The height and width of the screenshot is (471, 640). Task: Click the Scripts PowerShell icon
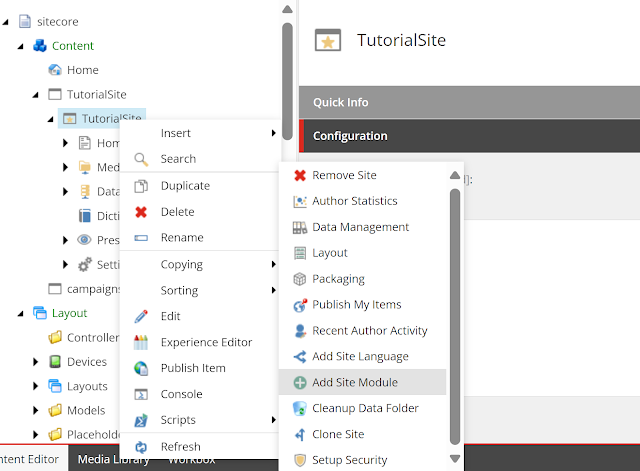pyautogui.click(x=141, y=420)
